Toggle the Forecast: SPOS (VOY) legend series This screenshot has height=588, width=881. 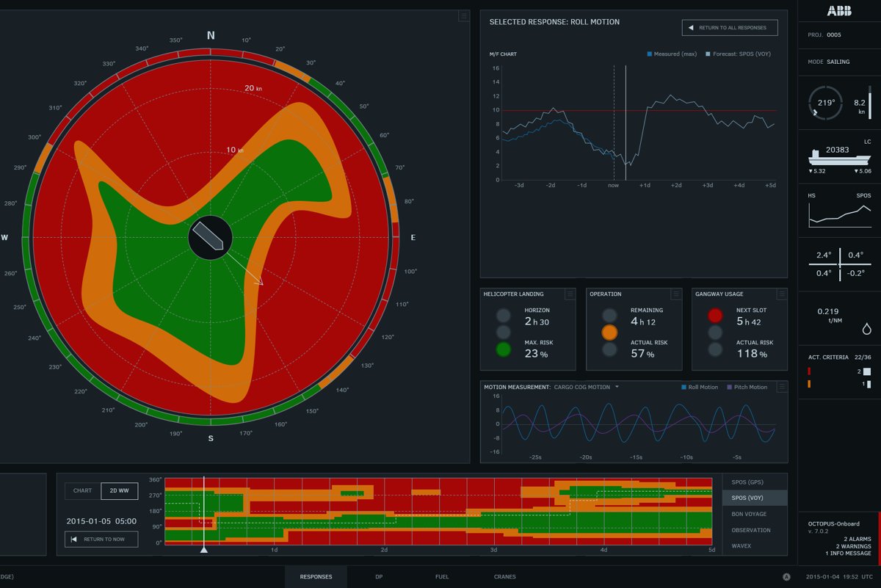[x=737, y=54]
